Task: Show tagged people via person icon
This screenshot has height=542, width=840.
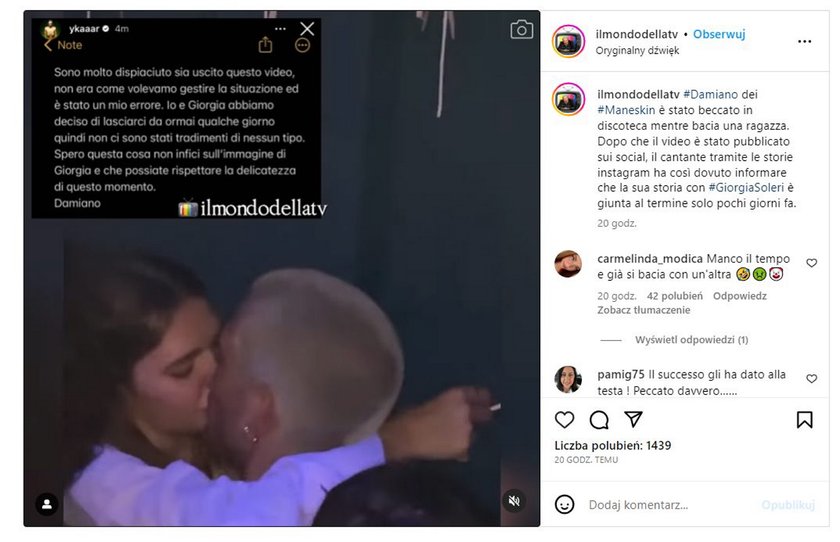Action: pyautogui.click(x=47, y=504)
